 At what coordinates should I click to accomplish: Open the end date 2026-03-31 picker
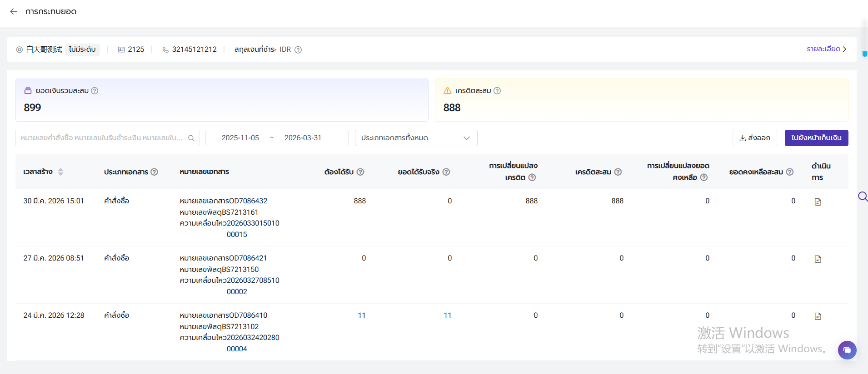(x=303, y=138)
